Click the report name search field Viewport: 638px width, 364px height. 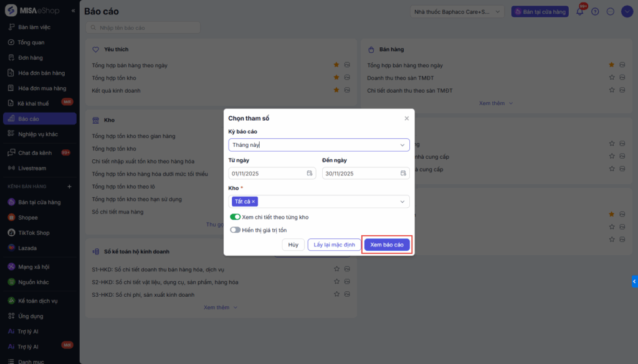(143, 28)
